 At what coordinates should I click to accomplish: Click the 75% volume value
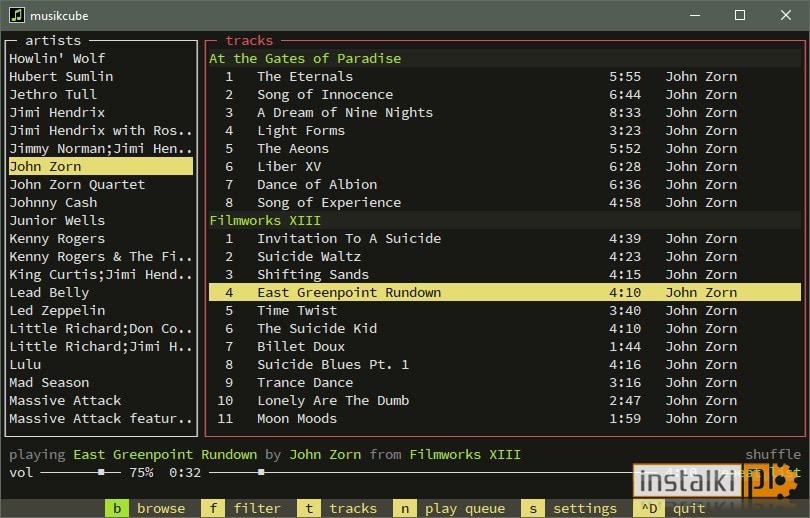pyautogui.click(x=141, y=473)
